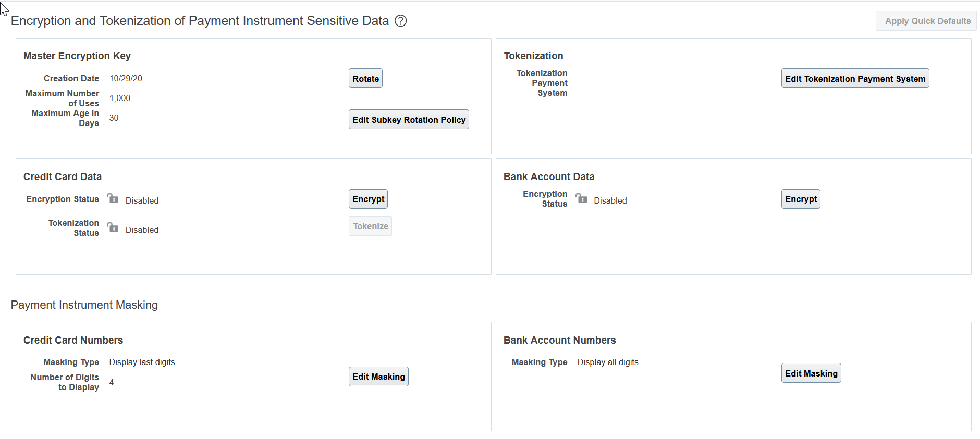The image size is (980, 439).
Task: Click the Tokenize button for credit cards
Action: point(370,226)
